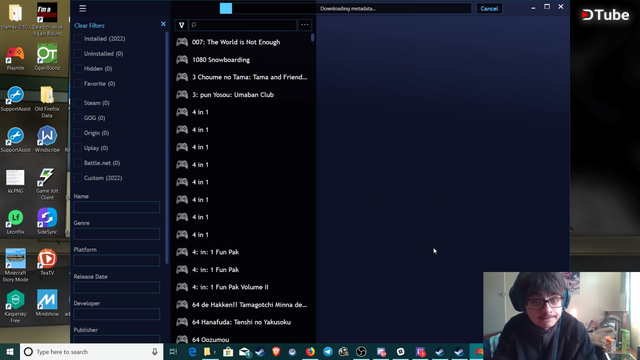Open kk.PNG file on desktop
Viewport: 640px width, 360px height.
[16, 181]
